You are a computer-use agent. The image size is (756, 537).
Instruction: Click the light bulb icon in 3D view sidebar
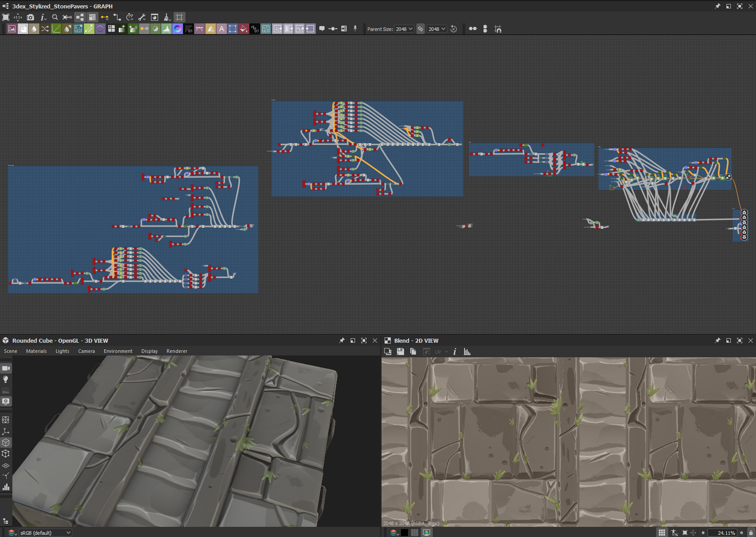tap(6, 379)
